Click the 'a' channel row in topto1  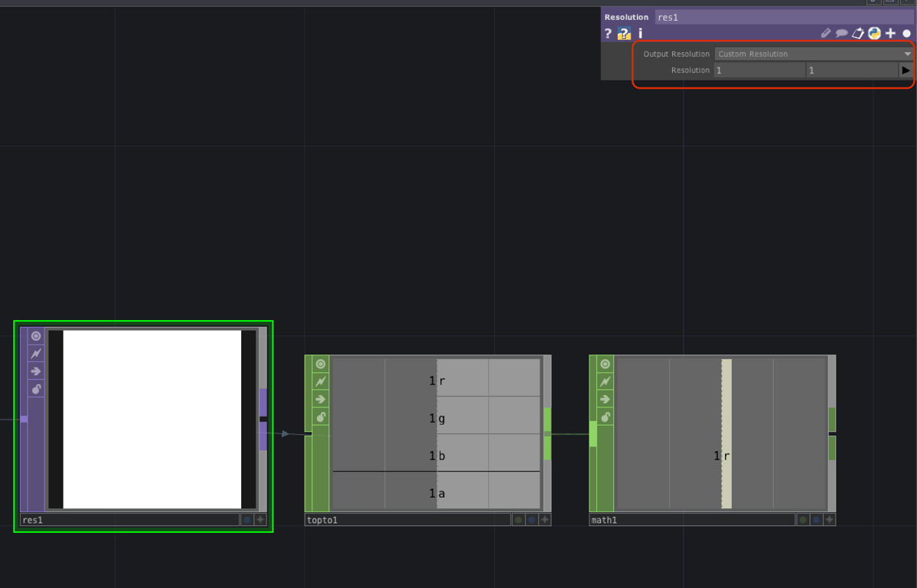coord(436,492)
